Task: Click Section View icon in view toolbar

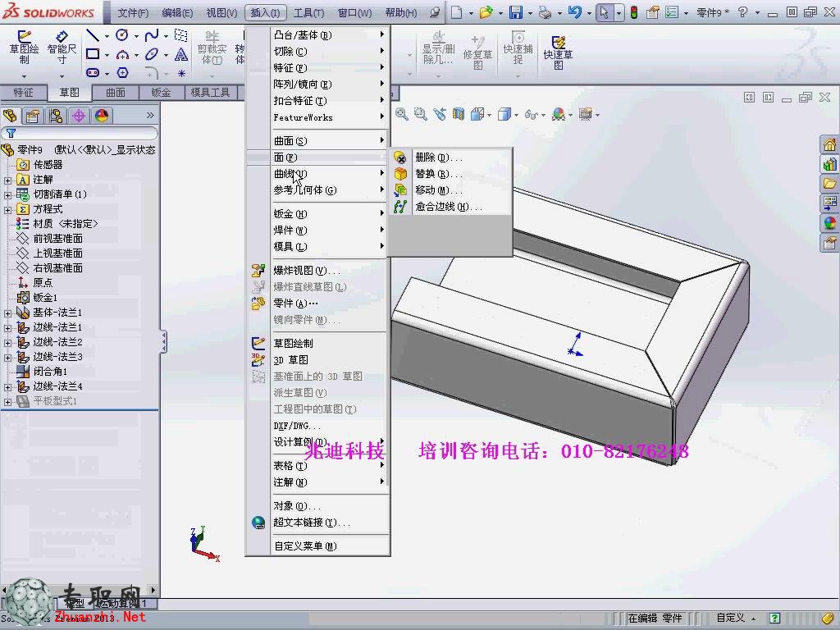Action: pos(459,113)
